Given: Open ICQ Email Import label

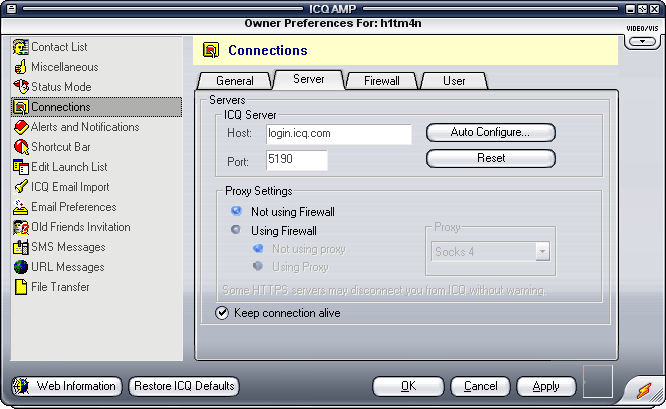Looking at the screenshot, I should (x=70, y=186).
